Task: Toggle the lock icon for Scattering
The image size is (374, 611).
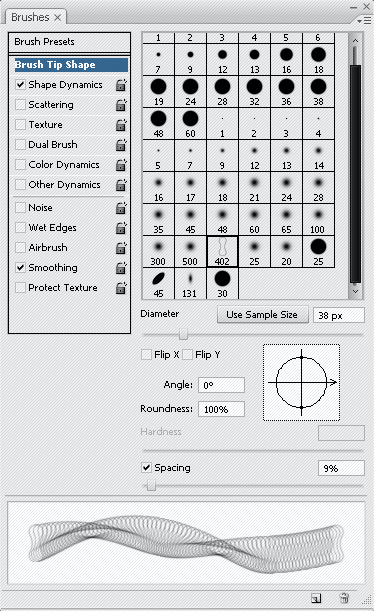Action: [121, 105]
